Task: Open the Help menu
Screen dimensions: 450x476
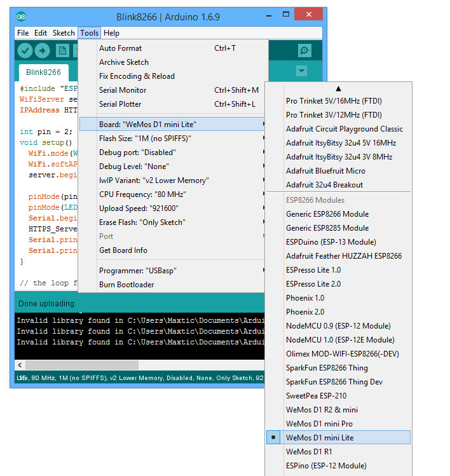Action: pos(111,33)
